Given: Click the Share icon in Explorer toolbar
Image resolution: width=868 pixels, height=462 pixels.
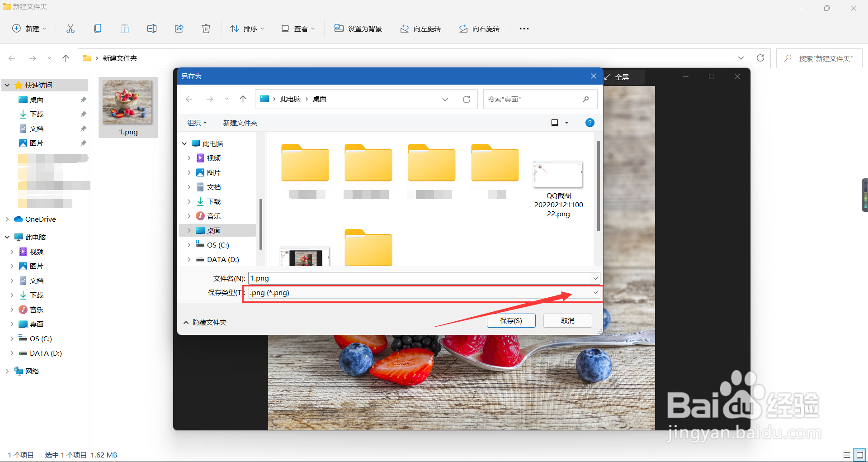Looking at the screenshot, I should (179, 29).
